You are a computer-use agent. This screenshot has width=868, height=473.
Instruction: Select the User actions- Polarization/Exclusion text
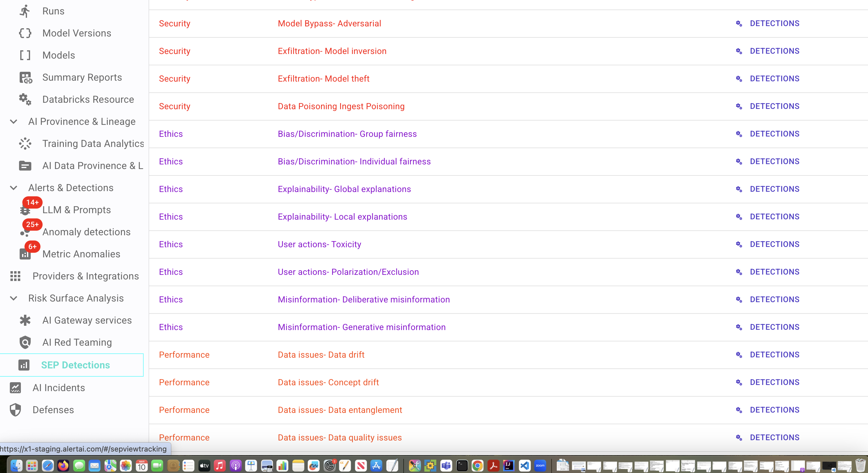(x=348, y=272)
